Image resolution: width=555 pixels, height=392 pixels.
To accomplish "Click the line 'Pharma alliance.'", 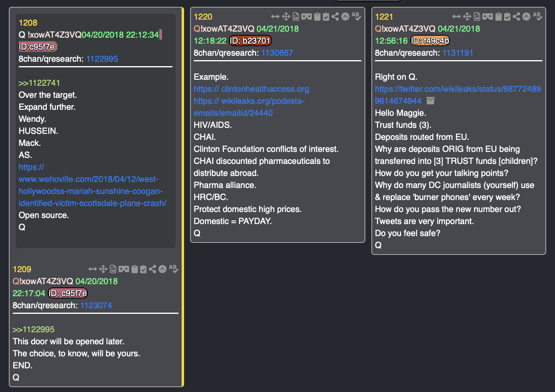I will (x=225, y=185).
